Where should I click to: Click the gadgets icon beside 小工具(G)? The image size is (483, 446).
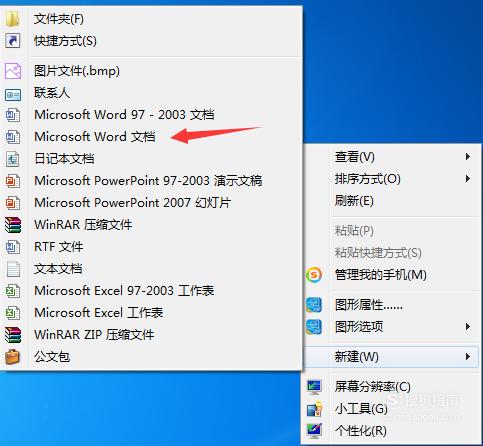314,409
